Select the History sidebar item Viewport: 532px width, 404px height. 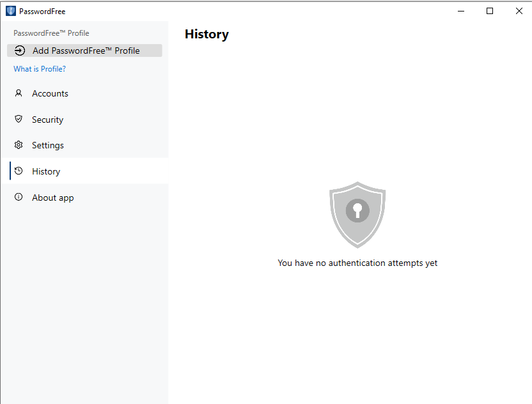(x=46, y=171)
